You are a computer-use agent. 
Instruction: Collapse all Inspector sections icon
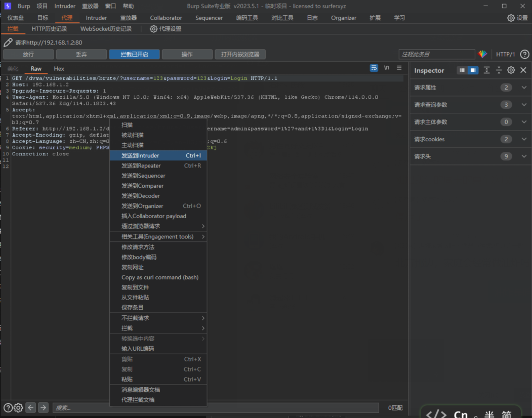(499, 70)
